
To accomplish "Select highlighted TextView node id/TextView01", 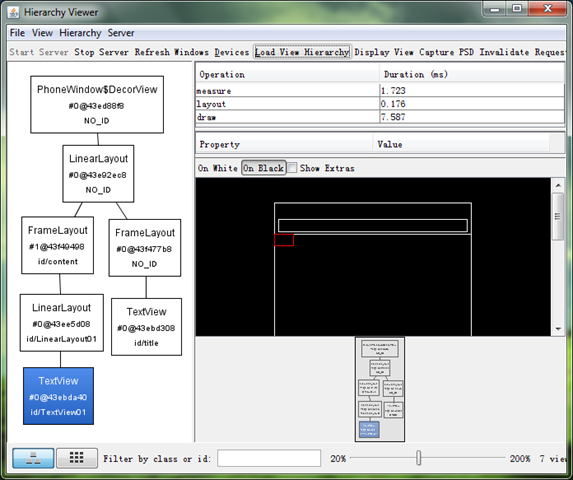I will point(58,396).
